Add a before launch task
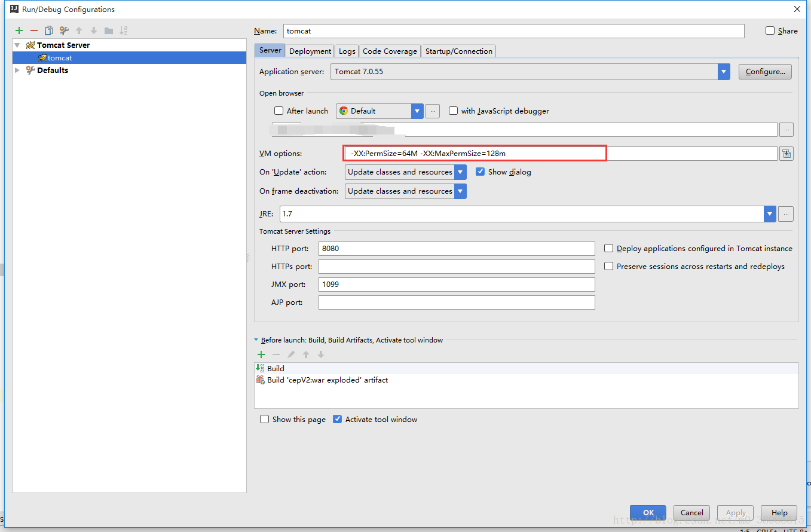Screen dimensions: 811x532 [261, 354]
